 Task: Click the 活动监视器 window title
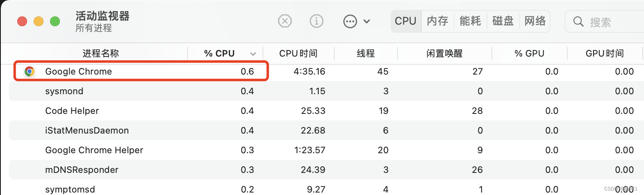[103, 16]
